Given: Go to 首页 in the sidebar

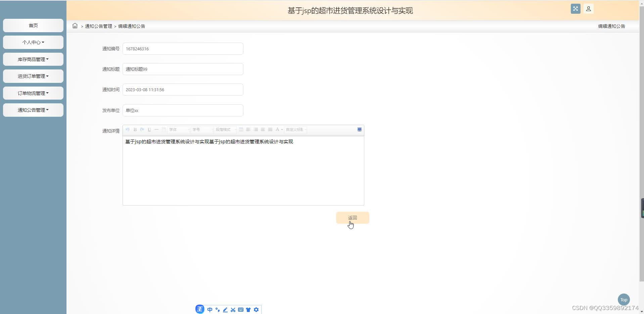Looking at the screenshot, I should coord(33,25).
